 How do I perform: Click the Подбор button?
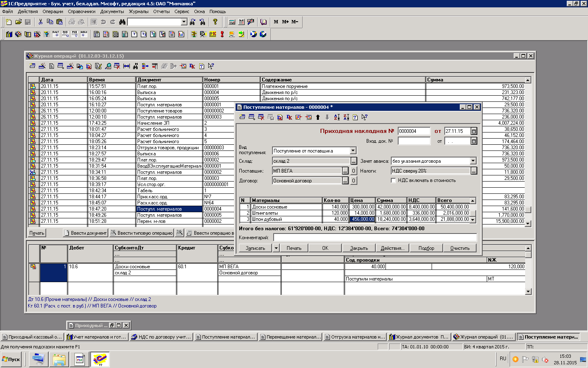pos(426,248)
